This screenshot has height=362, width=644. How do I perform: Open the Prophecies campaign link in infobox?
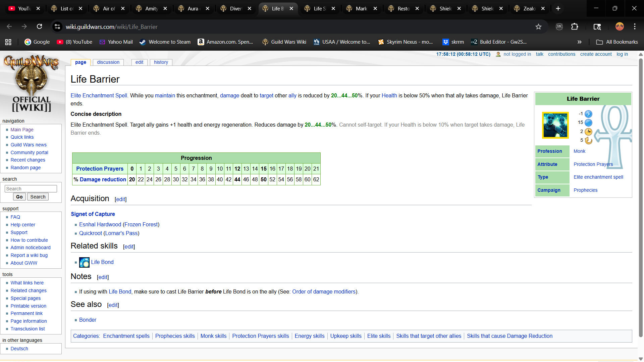pos(585,190)
